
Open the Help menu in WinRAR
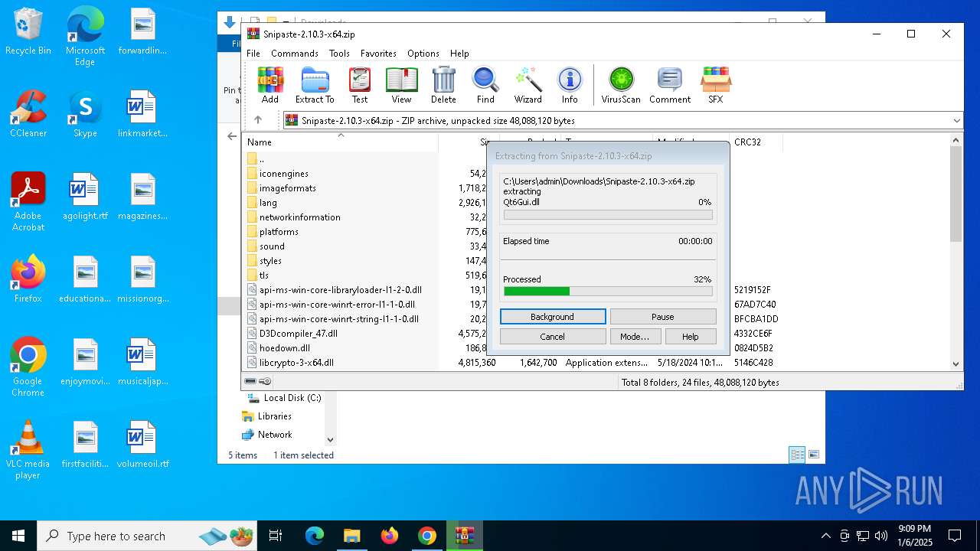(x=459, y=54)
